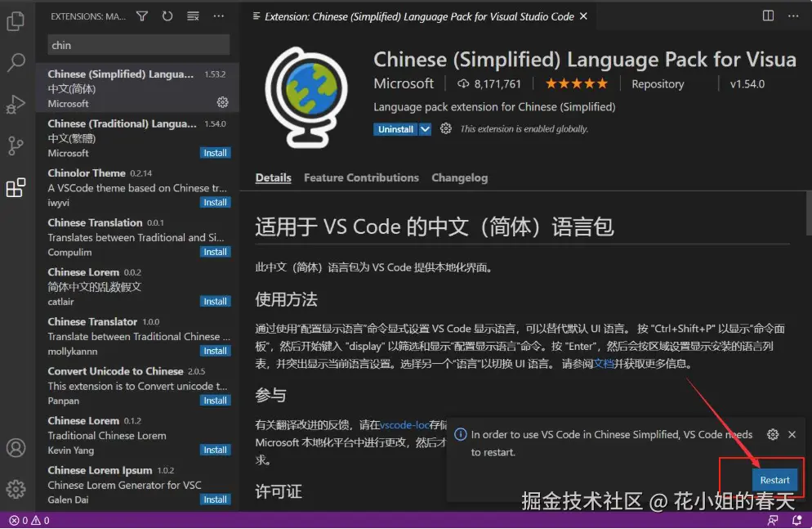Open extensions view more actions menu
The height and width of the screenshot is (529, 812).
click(219, 16)
